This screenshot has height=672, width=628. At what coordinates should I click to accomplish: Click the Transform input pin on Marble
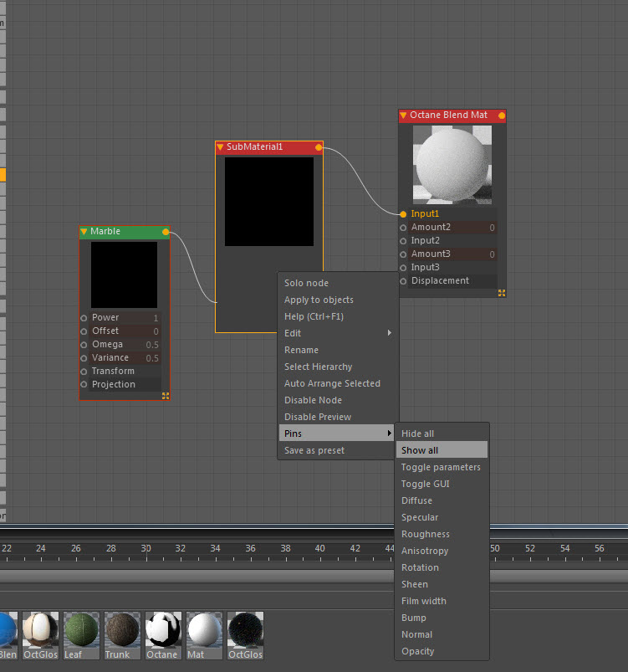point(84,371)
